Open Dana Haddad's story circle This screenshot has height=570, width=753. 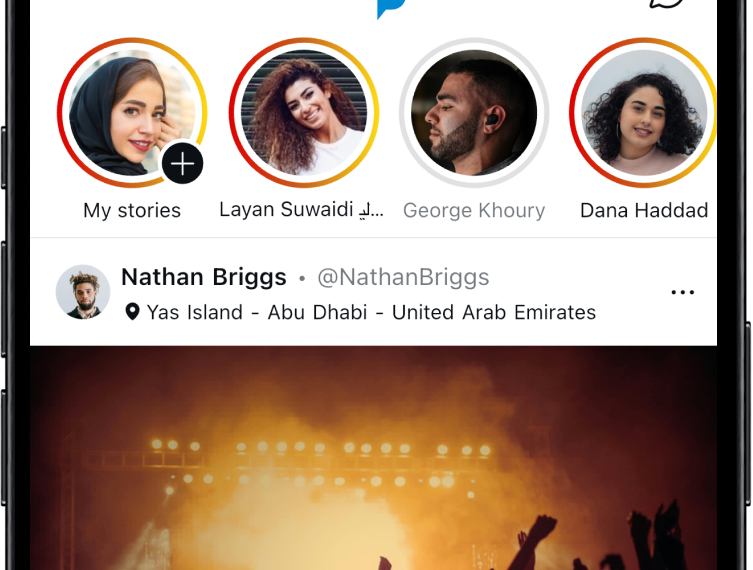coord(644,112)
